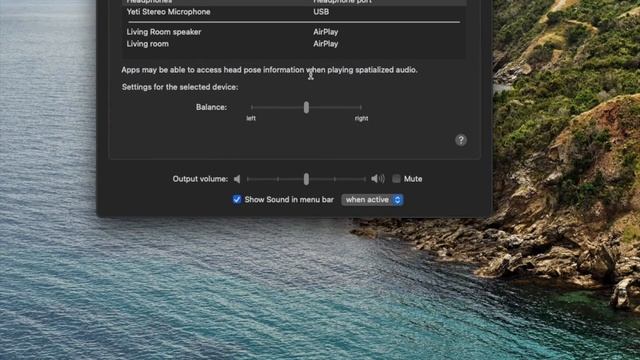
Task: Click the low volume speaker icon
Action: tap(237, 179)
